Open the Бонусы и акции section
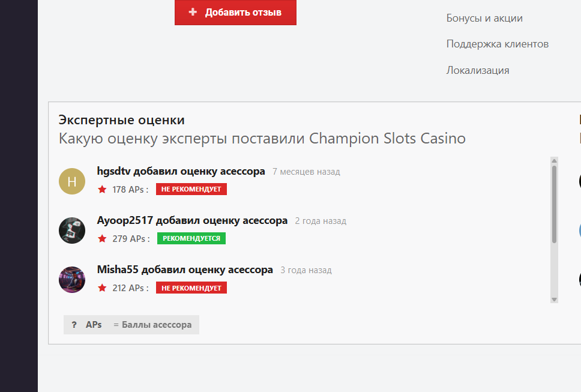This screenshot has width=581, height=392. click(x=484, y=18)
